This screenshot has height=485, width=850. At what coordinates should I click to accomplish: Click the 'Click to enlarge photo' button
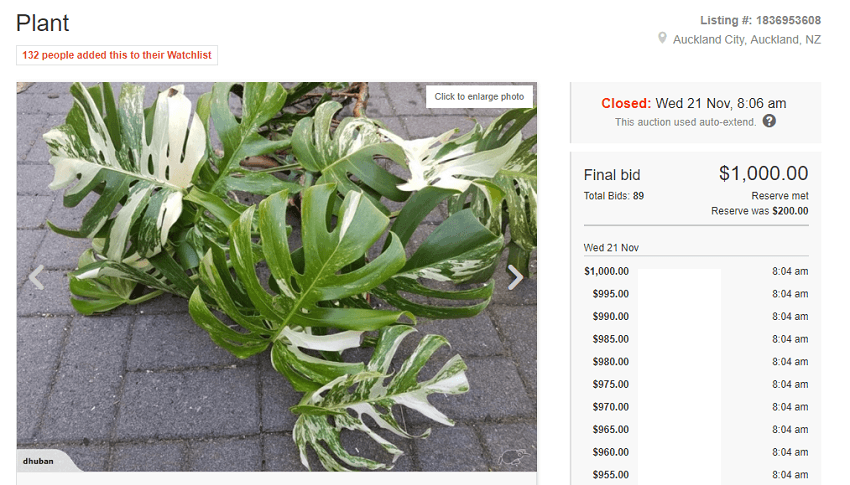(479, 96)
